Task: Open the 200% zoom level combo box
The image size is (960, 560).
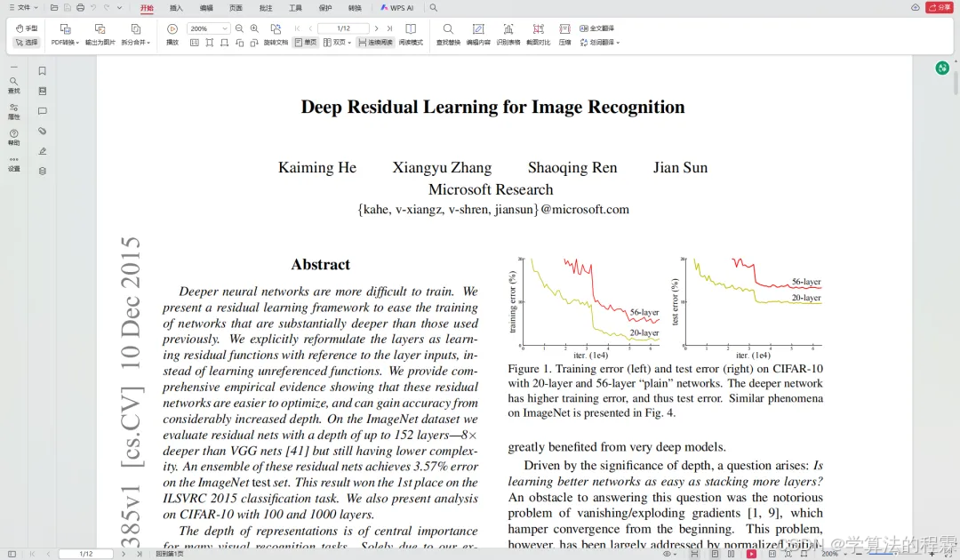Action: (x=207, y=28)
